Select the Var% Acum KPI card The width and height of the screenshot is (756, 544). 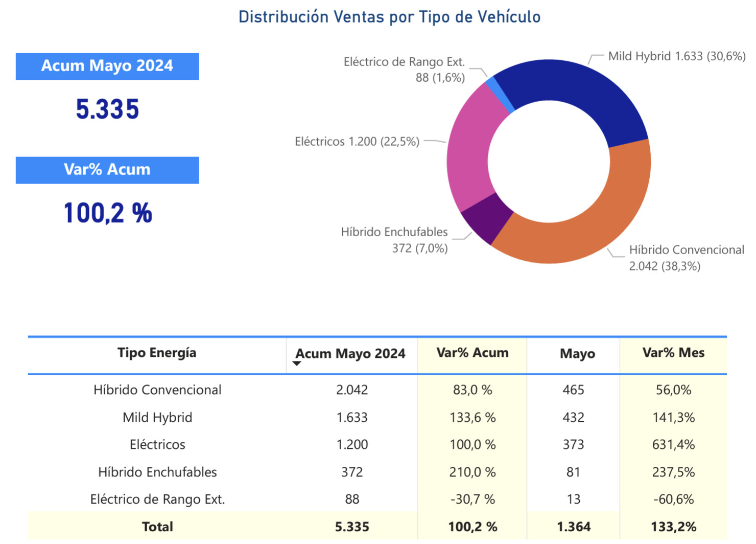tap(107, 170)
